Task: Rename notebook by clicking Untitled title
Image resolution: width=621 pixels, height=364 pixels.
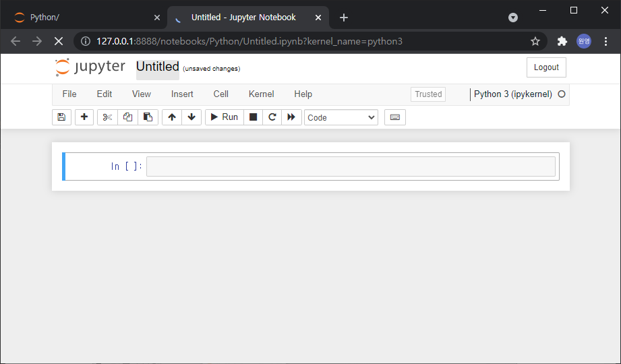Action: click(158, 67)
